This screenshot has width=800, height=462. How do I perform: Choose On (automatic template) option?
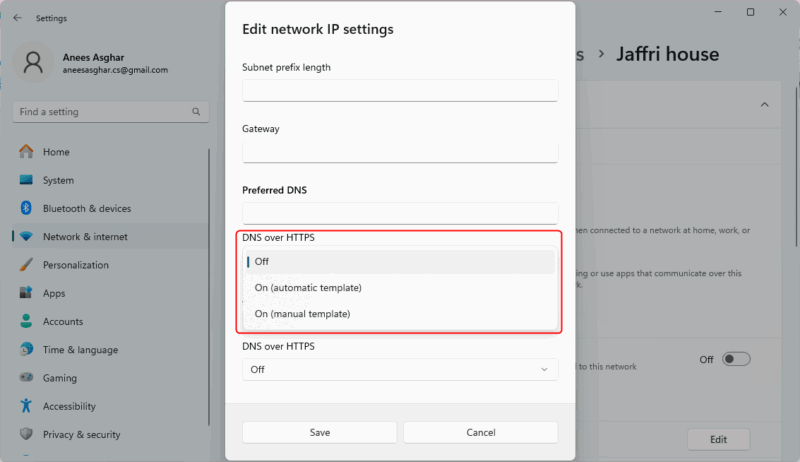click(x=400, y=288)
